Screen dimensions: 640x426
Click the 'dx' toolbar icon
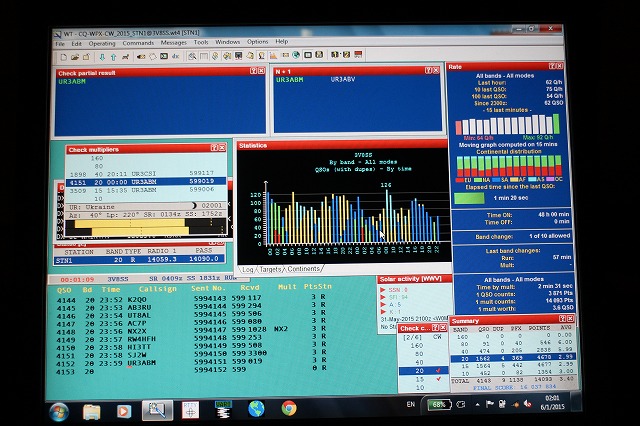coord(176,56)
